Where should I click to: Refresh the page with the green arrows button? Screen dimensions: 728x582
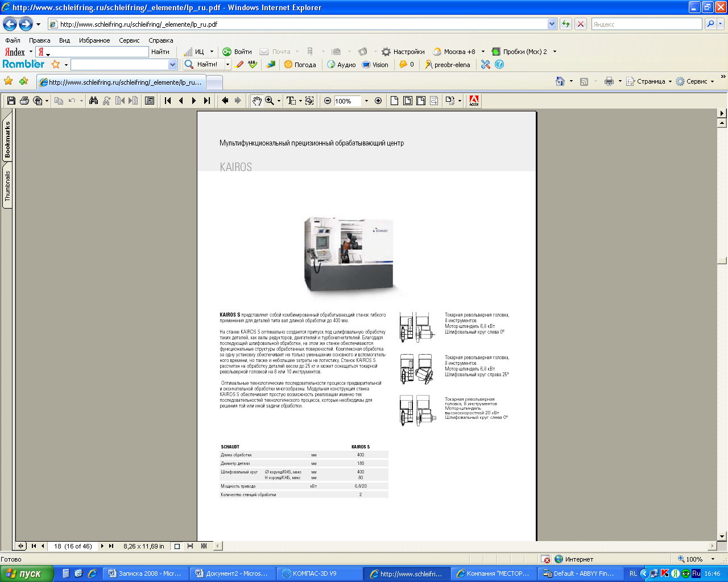click(x=566, y=24)
